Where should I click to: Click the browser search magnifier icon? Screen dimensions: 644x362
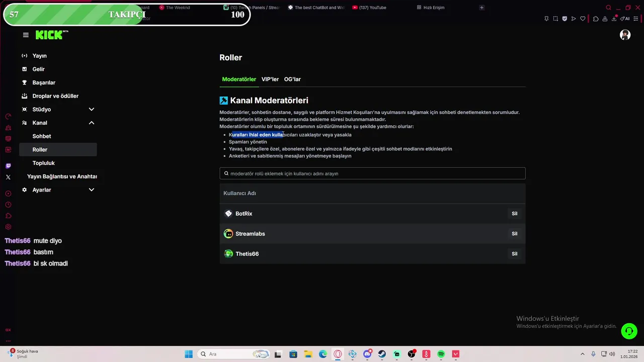[608, 8]
